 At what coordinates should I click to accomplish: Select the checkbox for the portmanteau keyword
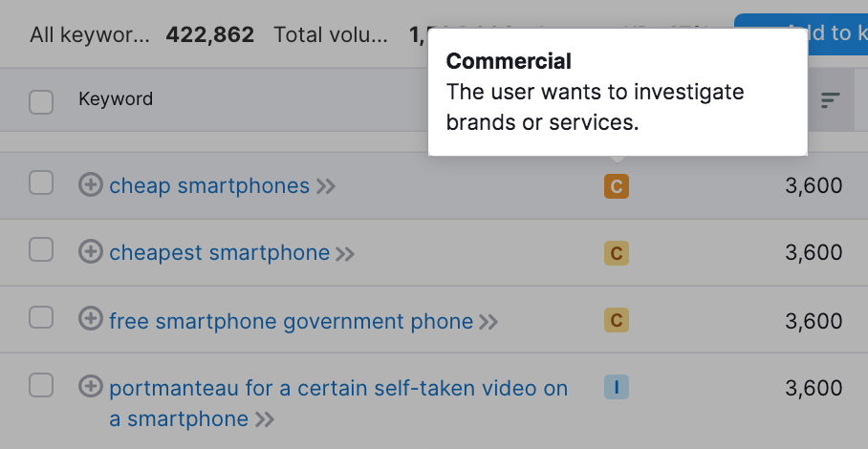[x=41, y=385]
